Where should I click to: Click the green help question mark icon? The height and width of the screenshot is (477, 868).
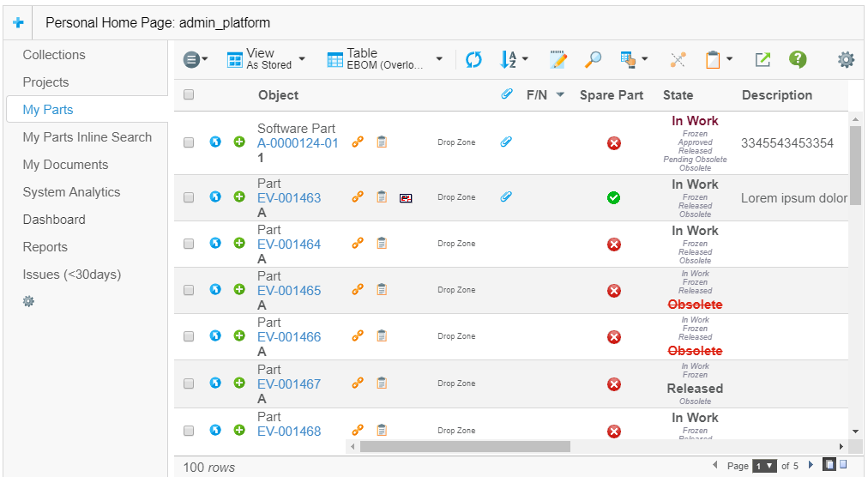click(798, 59)
